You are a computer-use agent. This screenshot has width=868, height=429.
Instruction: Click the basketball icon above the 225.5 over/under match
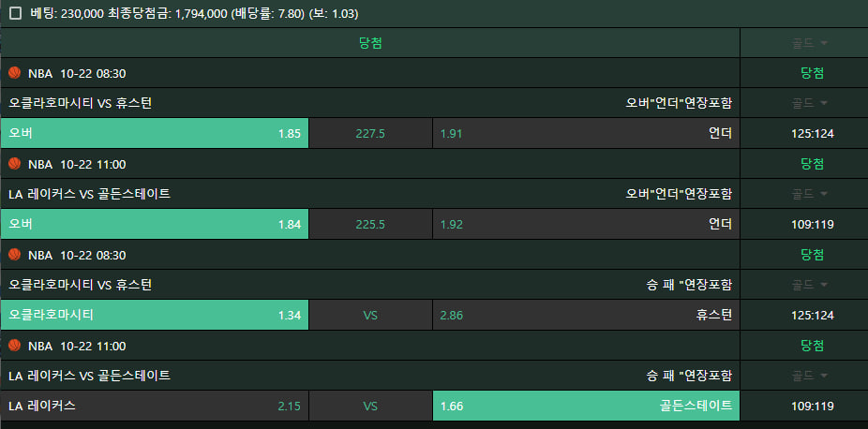(14, 164)
